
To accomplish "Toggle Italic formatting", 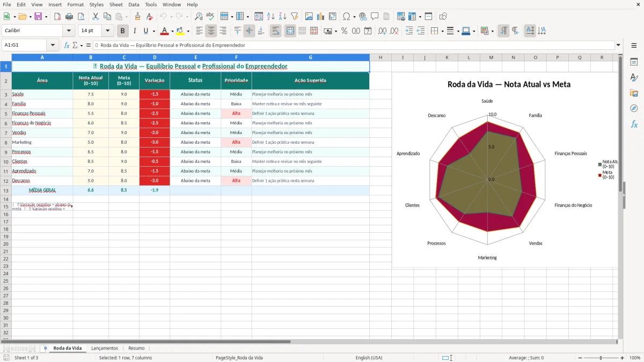I will (135, 31).
